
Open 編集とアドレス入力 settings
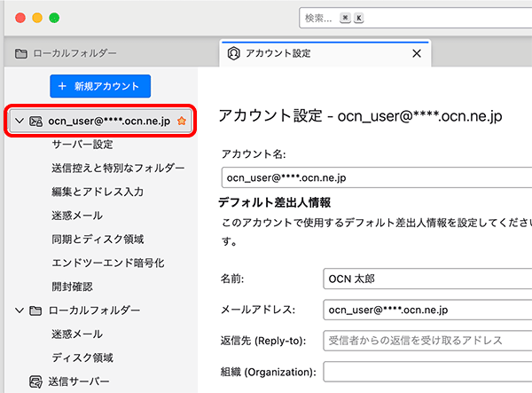pyautogui.click(x=98, y=192)
